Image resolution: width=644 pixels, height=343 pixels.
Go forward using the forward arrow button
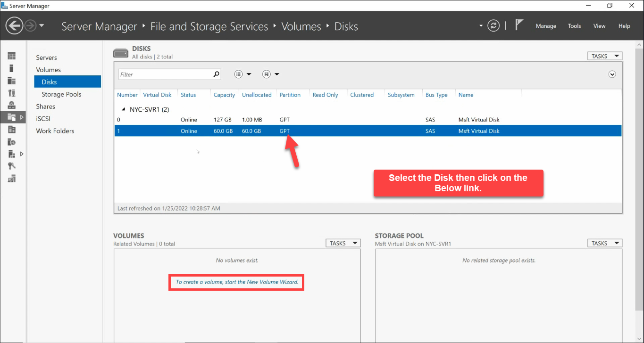coord(30,25)
